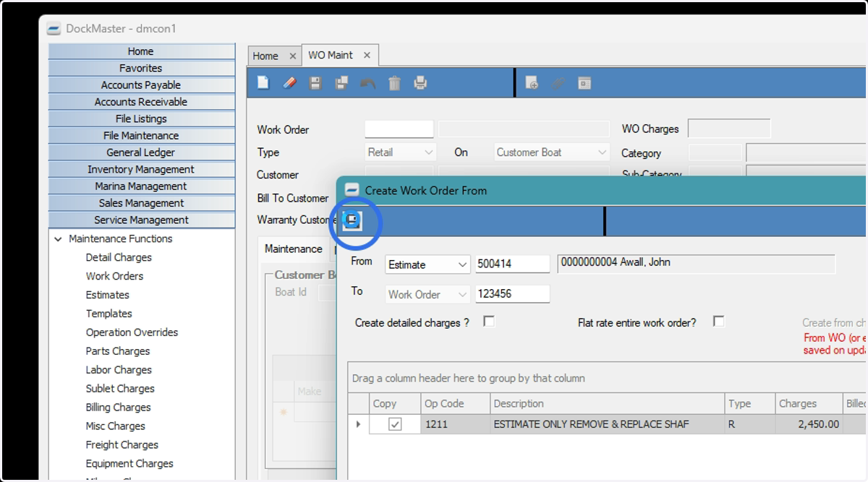Click Save icon in Create Work Order dialog
868x482 pixels.
(353, 221)
